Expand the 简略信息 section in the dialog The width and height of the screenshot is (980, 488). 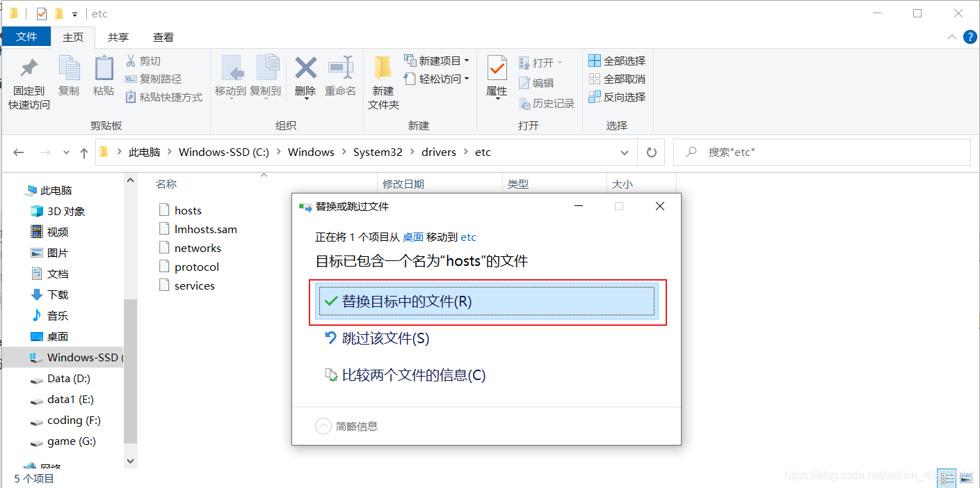point(323,426)
